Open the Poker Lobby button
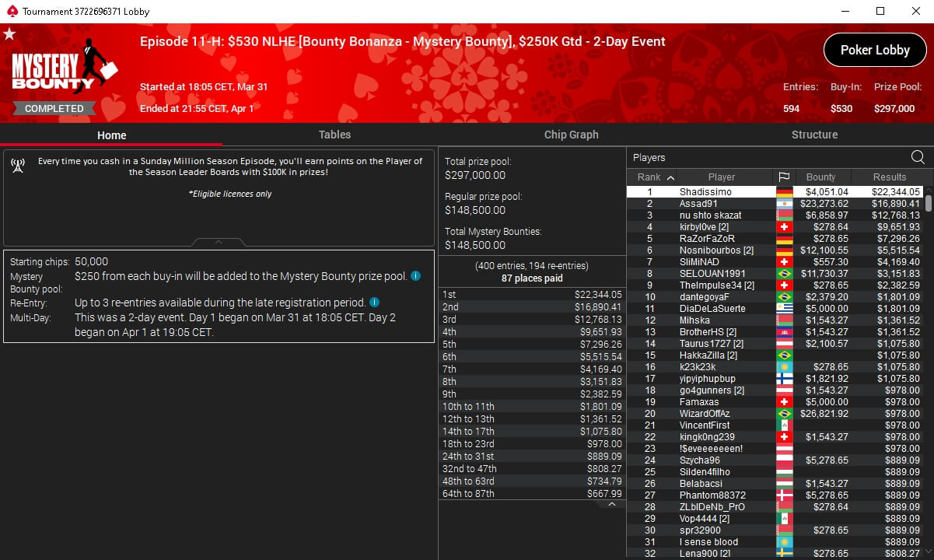 pyautogui.click(x=875, y=50)
